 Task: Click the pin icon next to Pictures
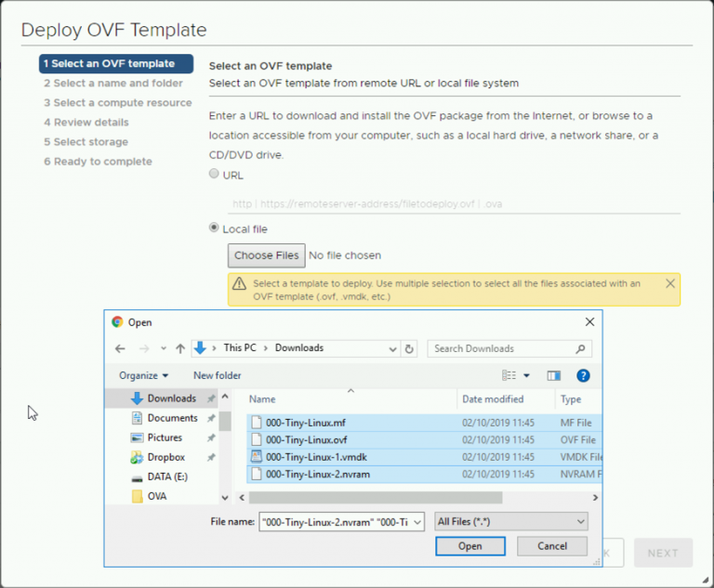[211, 438]
